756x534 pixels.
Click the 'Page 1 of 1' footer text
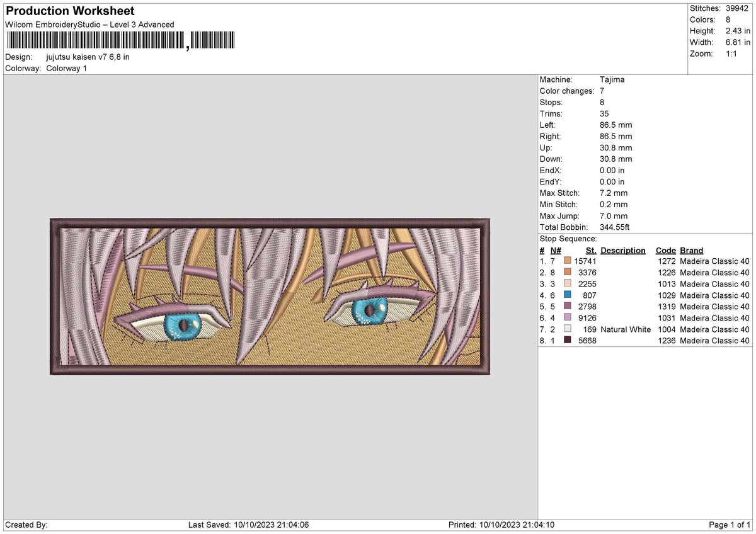click(x=730, y=525)
